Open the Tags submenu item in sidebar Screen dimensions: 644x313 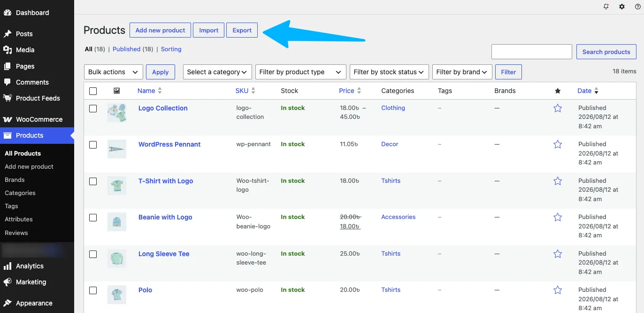click(11, 206)
